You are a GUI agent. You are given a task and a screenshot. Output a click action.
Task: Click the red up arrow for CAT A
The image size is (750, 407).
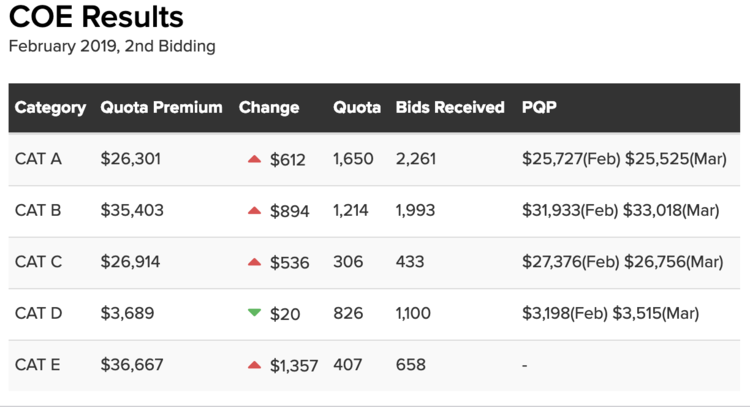tap(254, 159)
